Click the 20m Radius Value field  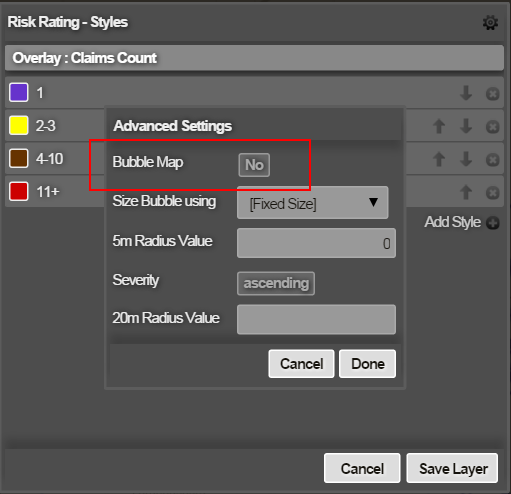[316, 319]
